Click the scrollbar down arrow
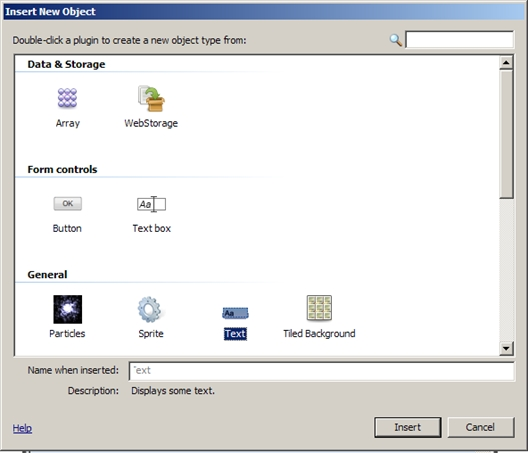Image resolution: width=528 pixels, height=453 pixels. [506, 348]
